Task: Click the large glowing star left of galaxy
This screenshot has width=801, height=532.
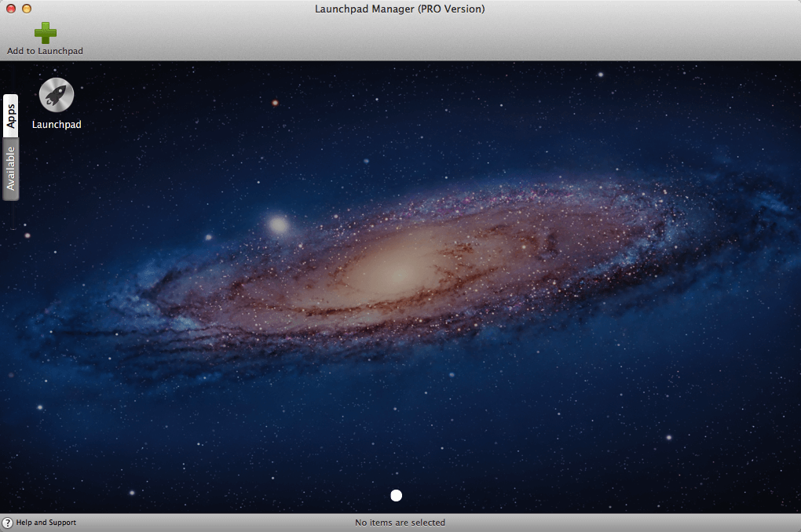Action: point(279,224)
